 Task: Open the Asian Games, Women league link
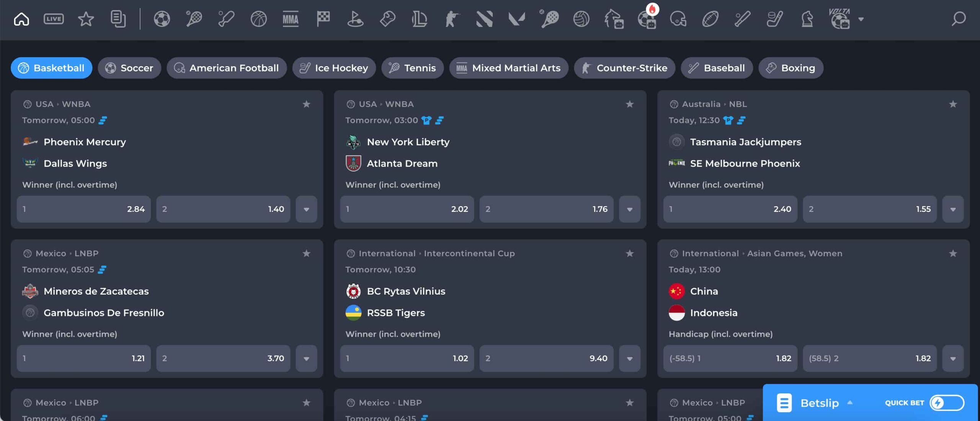click(x=795, y=254)
